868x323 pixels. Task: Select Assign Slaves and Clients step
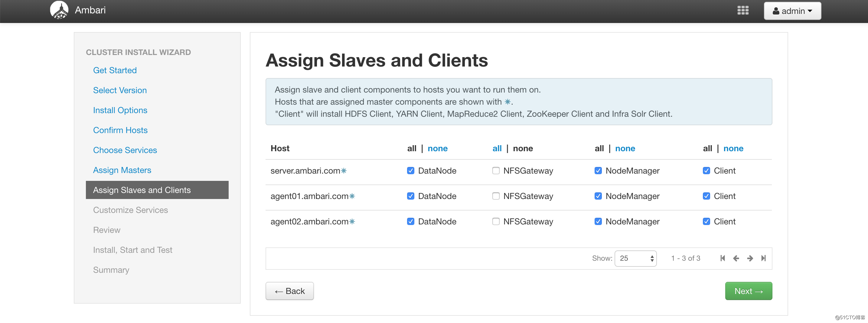tap(157, 190)
